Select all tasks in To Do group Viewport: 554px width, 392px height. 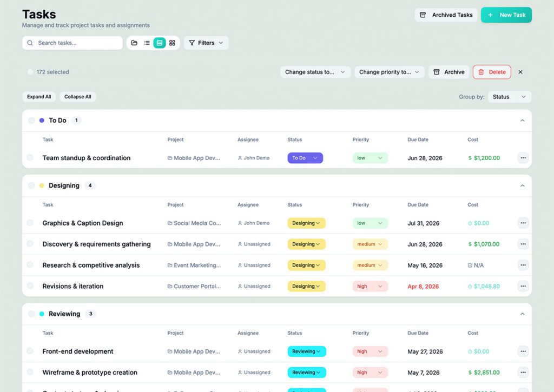tap(31, 121)
